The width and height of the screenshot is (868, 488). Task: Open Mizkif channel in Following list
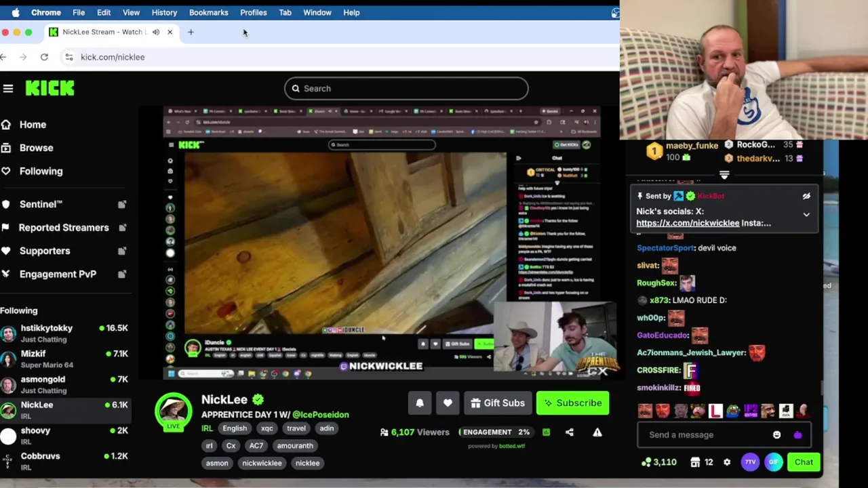[65, 359]
